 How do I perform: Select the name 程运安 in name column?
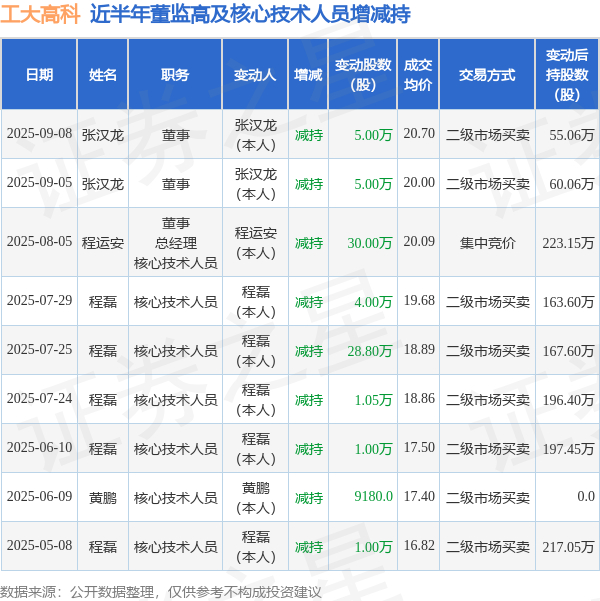(103, 243)
